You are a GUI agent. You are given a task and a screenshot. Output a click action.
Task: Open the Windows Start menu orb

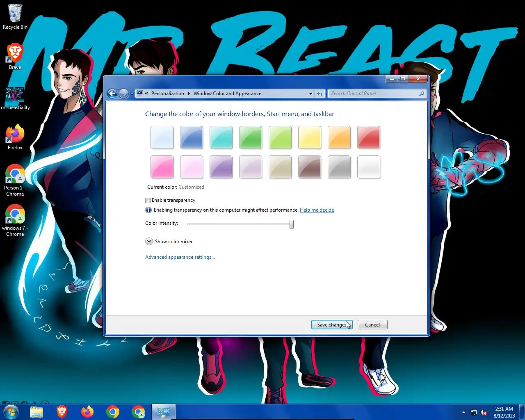click(11, 412)
